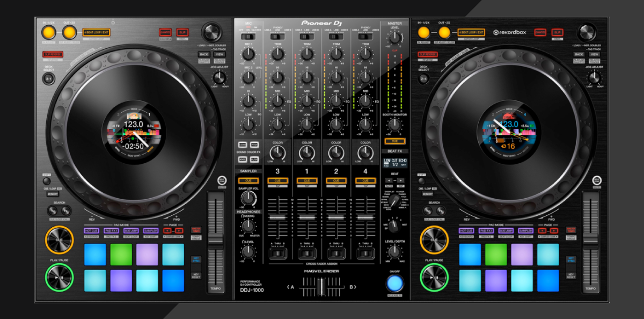Trigger 4 BEAT LOOP/EXIT on deck 3/1
This screenshot has width=644, height=319.
(x=97, y=32)
